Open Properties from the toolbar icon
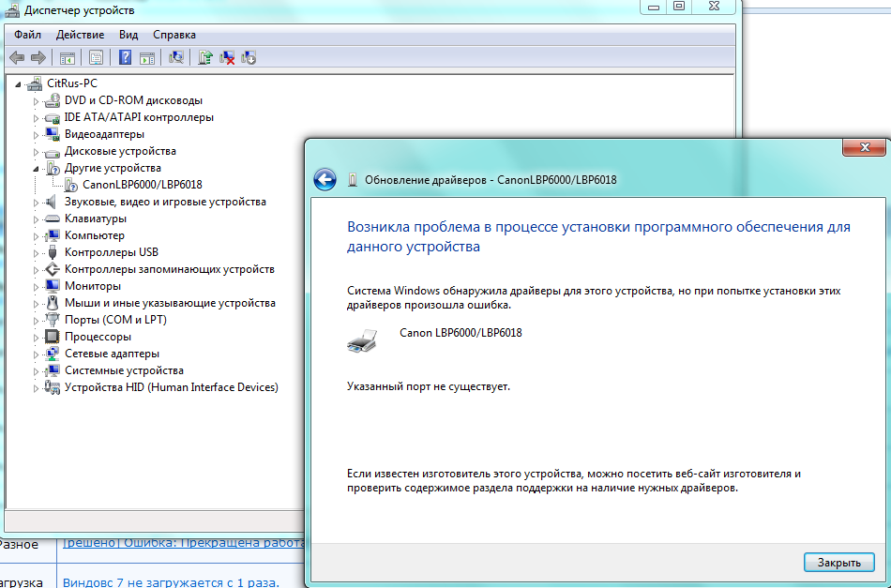 point(96,57)
